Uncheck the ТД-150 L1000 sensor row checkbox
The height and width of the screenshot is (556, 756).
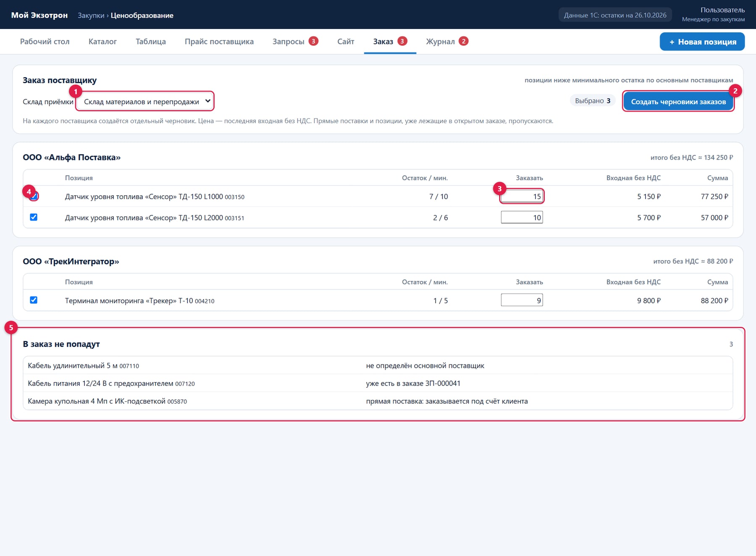(34, 196)
